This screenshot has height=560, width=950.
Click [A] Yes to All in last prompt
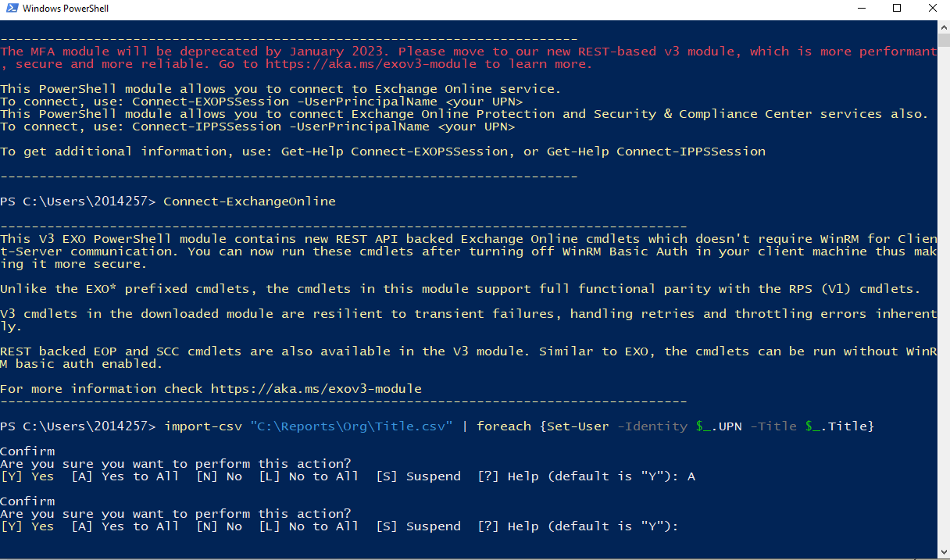[125, 526]
